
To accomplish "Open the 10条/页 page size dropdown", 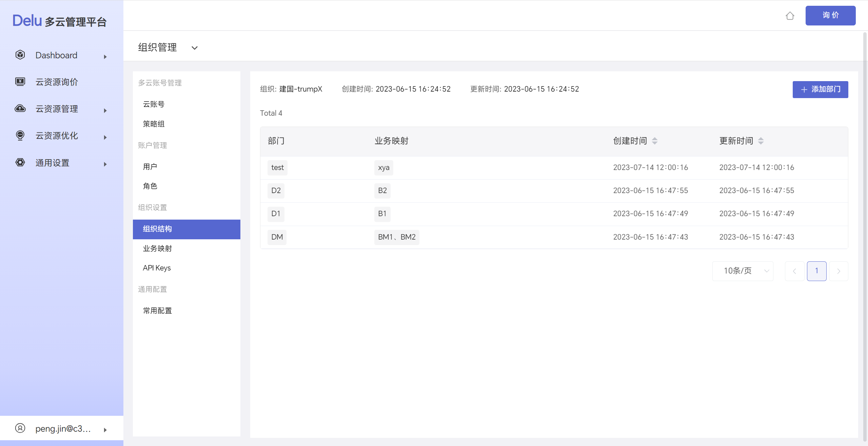I will [743, 271].
